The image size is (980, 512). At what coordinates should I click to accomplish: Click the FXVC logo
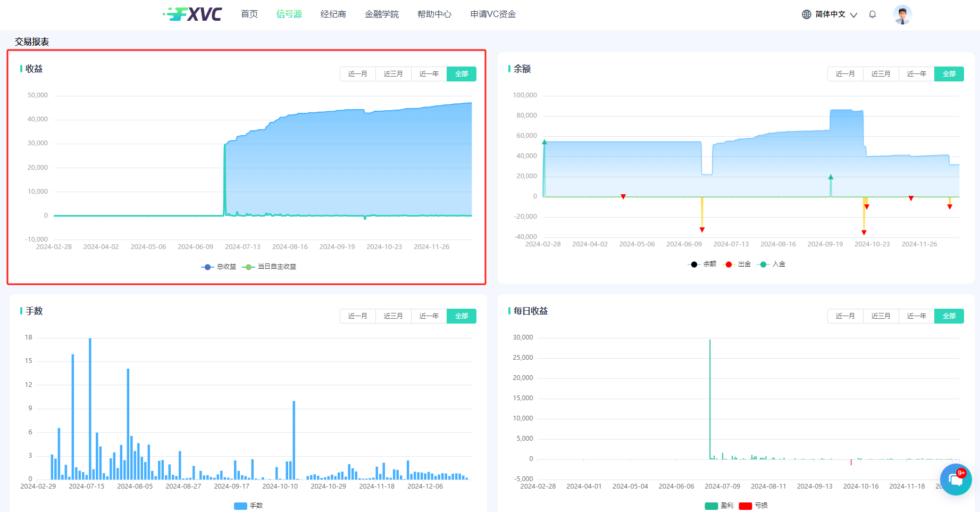192,14
